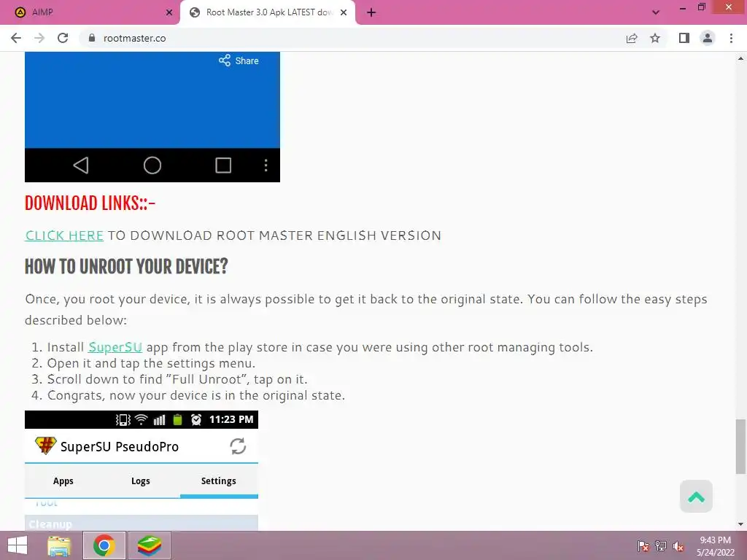This screenshot has width=747, height=560.
Task: Click the rootmaster.co address bar
Action: pos(352,38)
